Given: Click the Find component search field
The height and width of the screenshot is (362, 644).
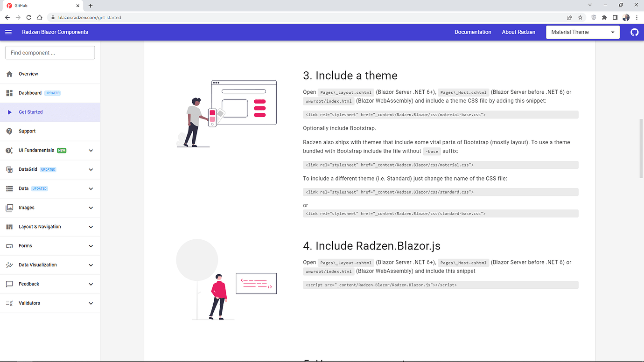Looking at the screenshot, I should tap(50, 52).
